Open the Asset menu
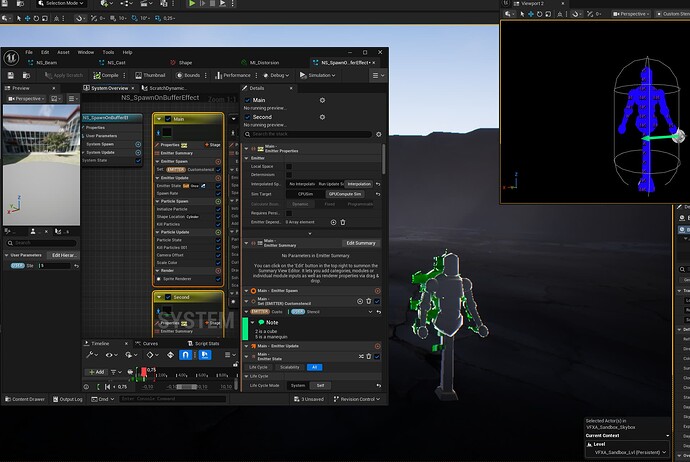The image size is (690, 462). point(63,52)
